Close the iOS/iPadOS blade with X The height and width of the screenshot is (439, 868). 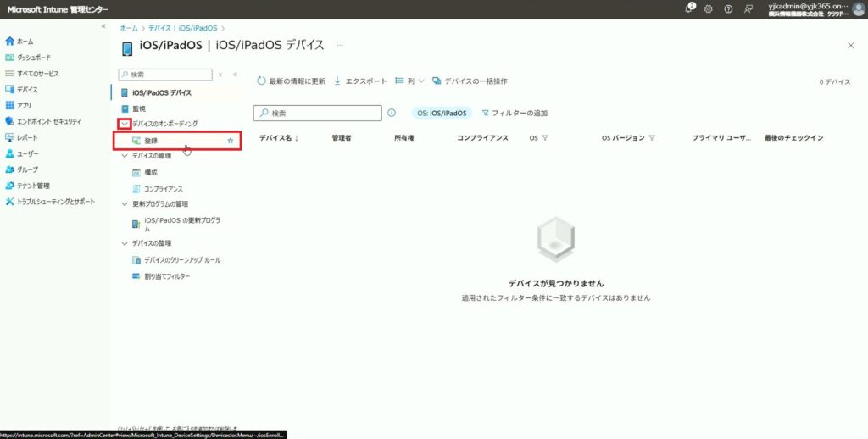[851, 46]
